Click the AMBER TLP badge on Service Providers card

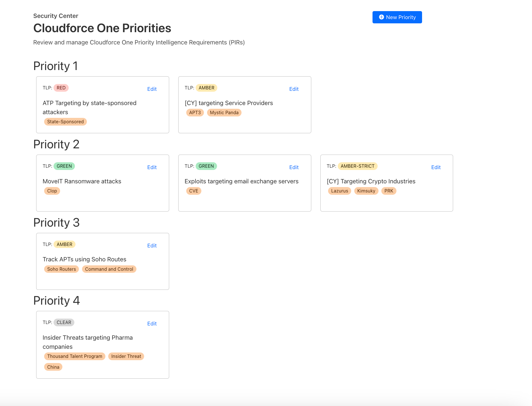click(206, 88)
